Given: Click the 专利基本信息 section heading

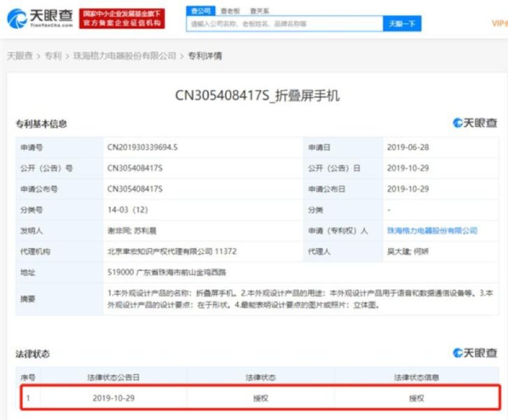Looking at the screenshot, I should [41, 123].
